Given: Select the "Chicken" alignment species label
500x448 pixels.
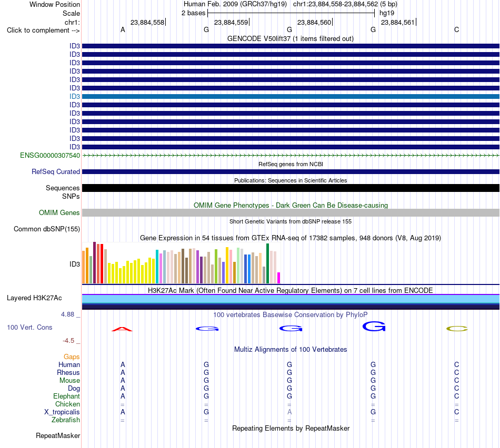Looking at the screenshot, I should coord(67,404).
